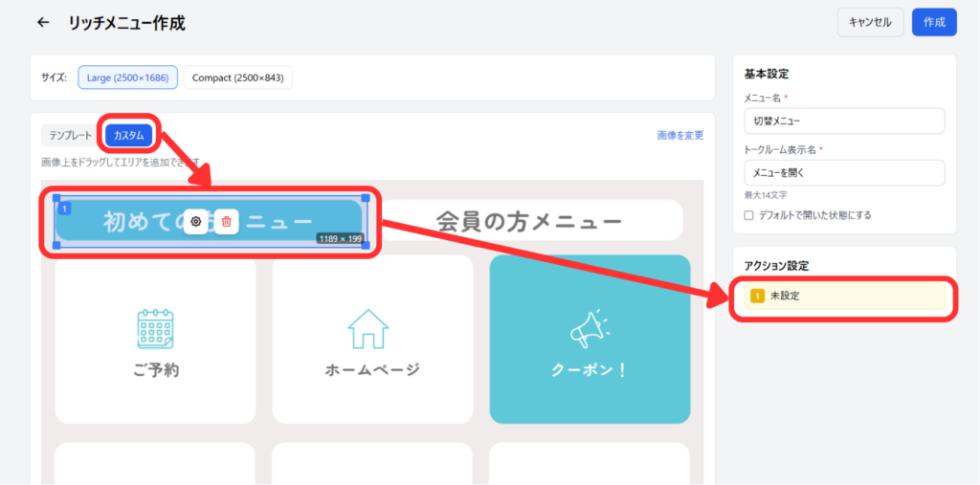Click the back arrow icon

pos(42,22)
